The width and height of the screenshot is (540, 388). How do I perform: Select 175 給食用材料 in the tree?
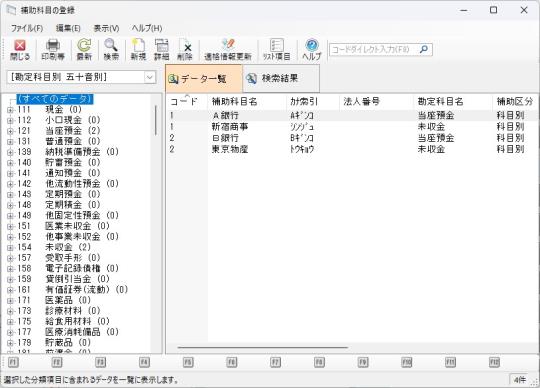pyautogui.click(x=64, y=321)
